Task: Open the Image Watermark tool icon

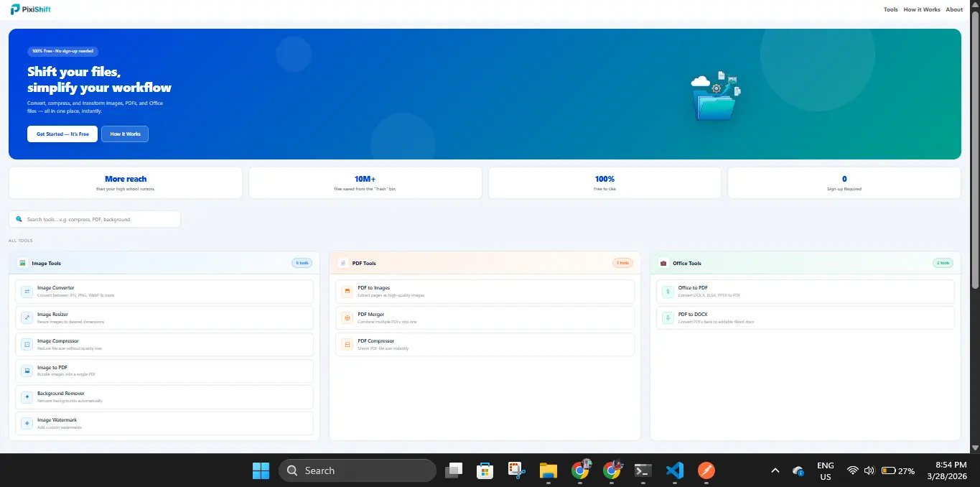Action: (27, 423)
